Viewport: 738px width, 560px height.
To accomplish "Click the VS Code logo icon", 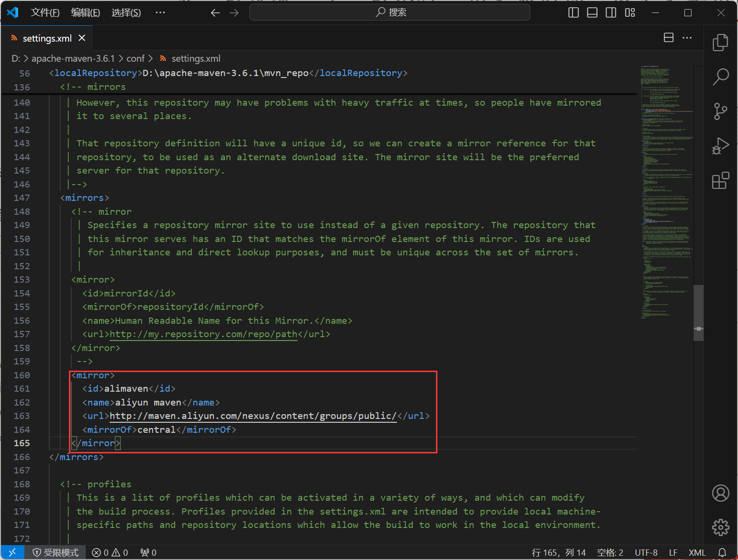I will coord(13,12).
